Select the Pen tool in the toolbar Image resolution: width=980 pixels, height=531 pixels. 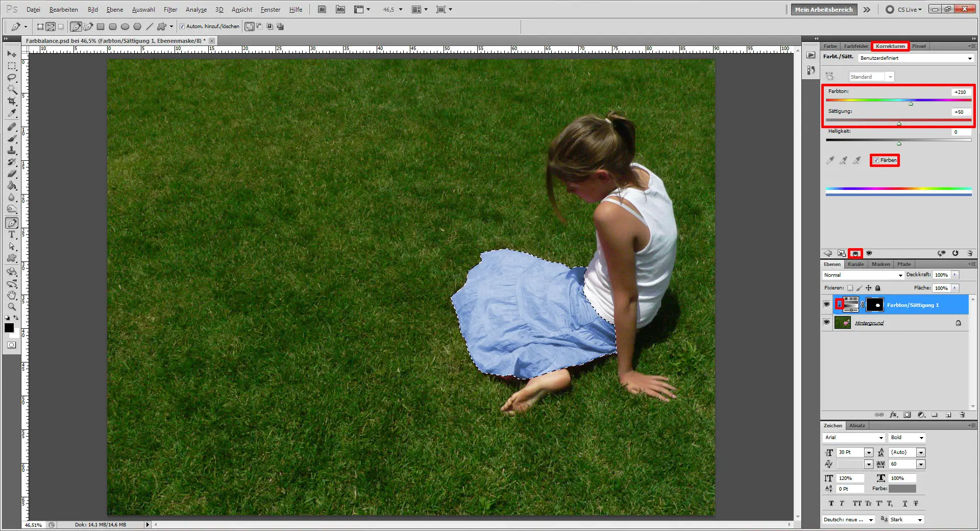pos(11,222)
